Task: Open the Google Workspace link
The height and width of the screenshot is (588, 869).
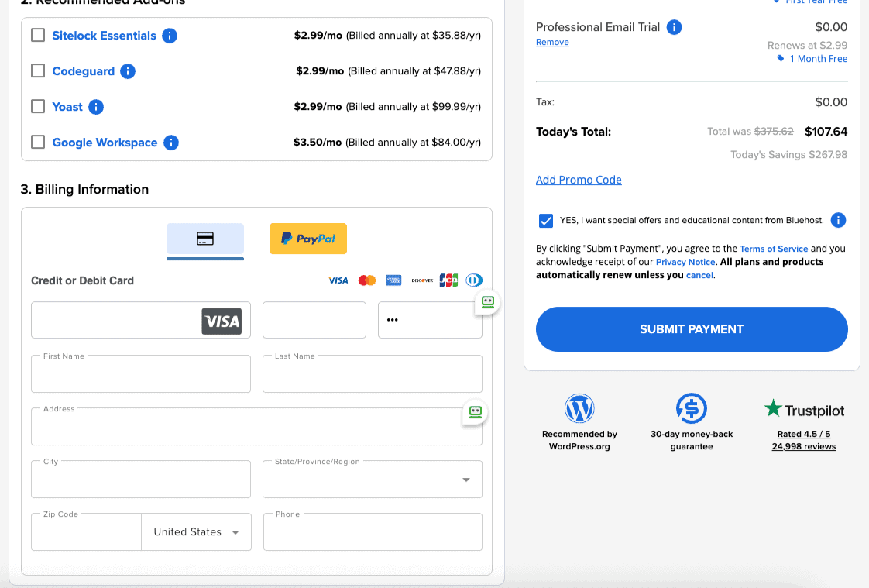Action: click(x=105, y=143)
